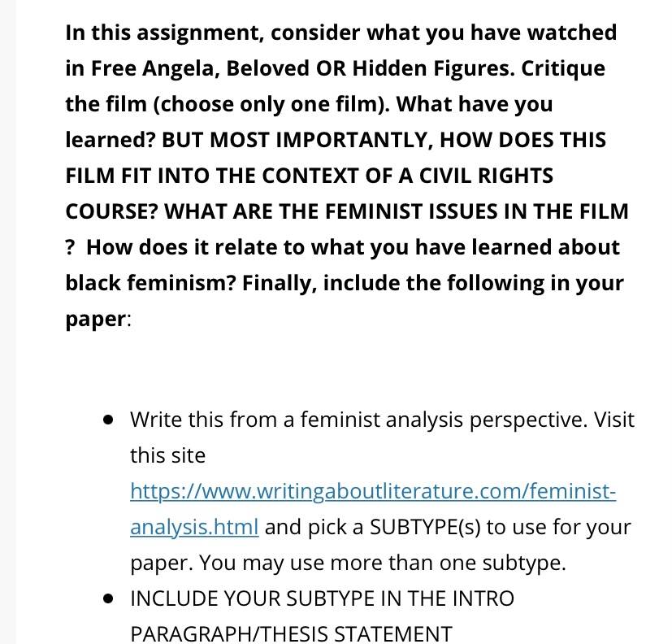Click 'You may use more than one subtype'
Screen dimensions: 672x644
[x=382, y=563]
